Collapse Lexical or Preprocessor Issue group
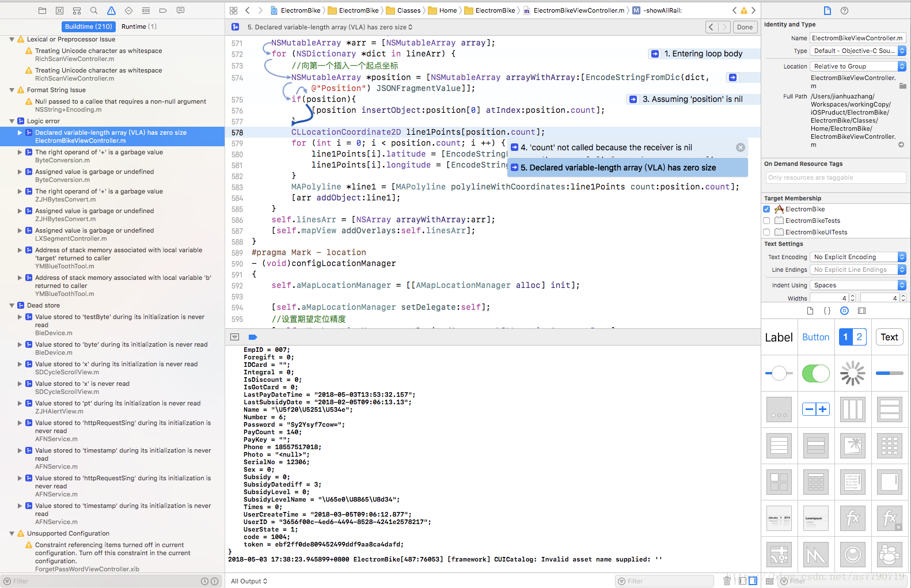911x588 pixels. [x=12, y=39]
